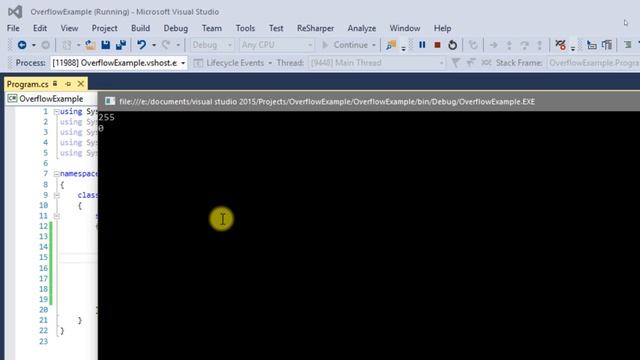This screenshot has width=640, height=360.
Task: Open the Project menu
Action: (104, 28)
